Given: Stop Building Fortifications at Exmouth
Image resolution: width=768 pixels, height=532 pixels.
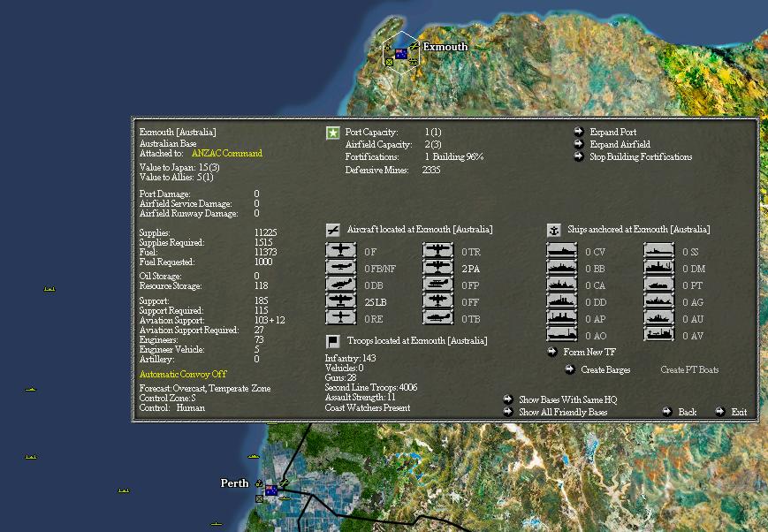Looking at the screenshot, I should pyautogui.click(x=640, y=157).
